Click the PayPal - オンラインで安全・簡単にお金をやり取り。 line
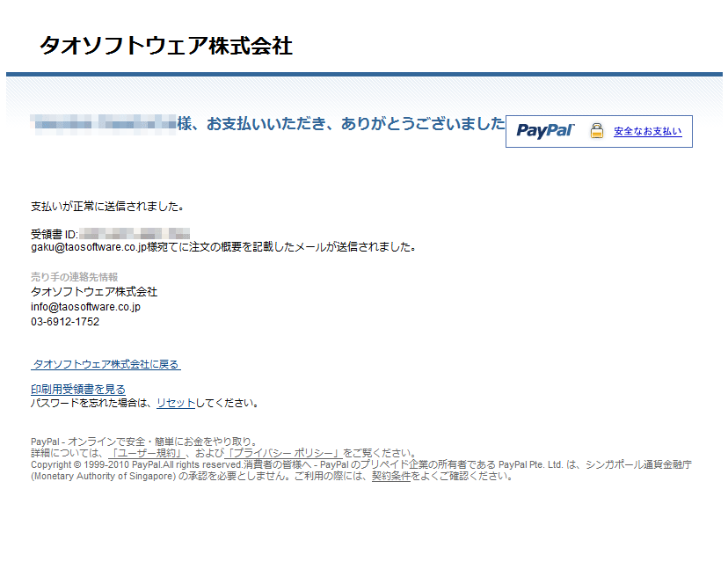 tap(144, 442)
